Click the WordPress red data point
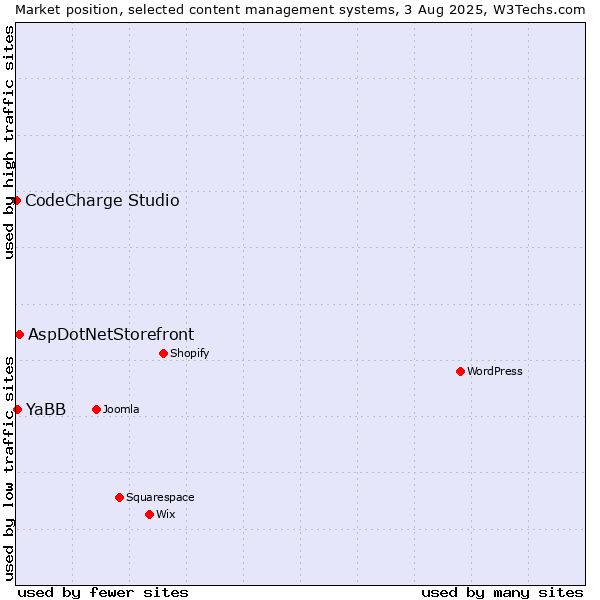The height and width of the screenshot is (600, 600). point(460,371)
